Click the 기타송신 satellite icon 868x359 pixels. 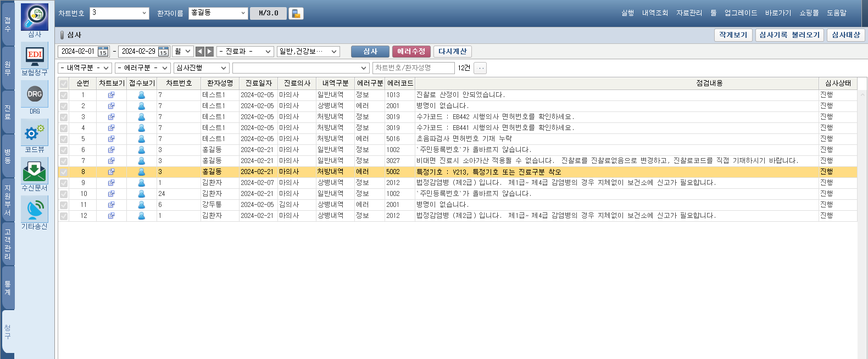(35, 210)
